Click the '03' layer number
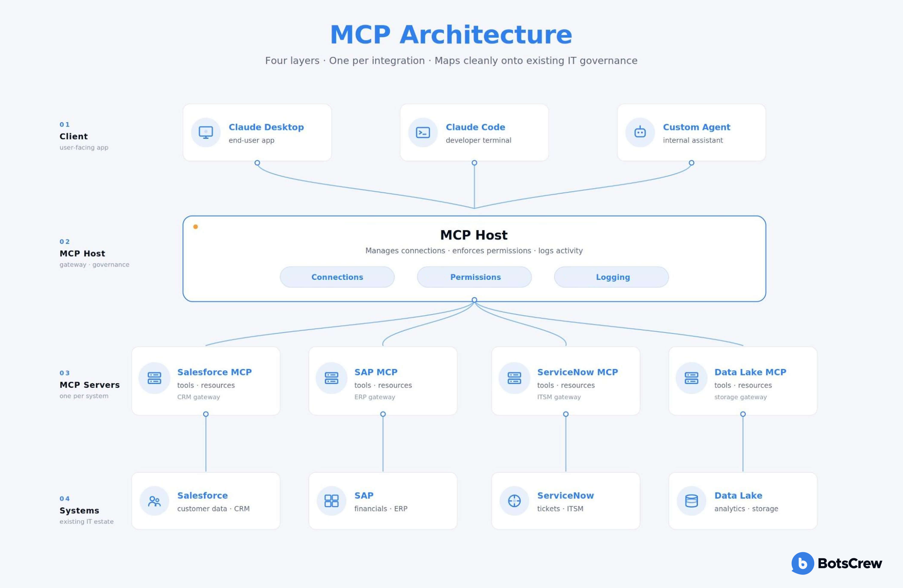Viewport: 903px width, 588px height. tap(65, 373)
